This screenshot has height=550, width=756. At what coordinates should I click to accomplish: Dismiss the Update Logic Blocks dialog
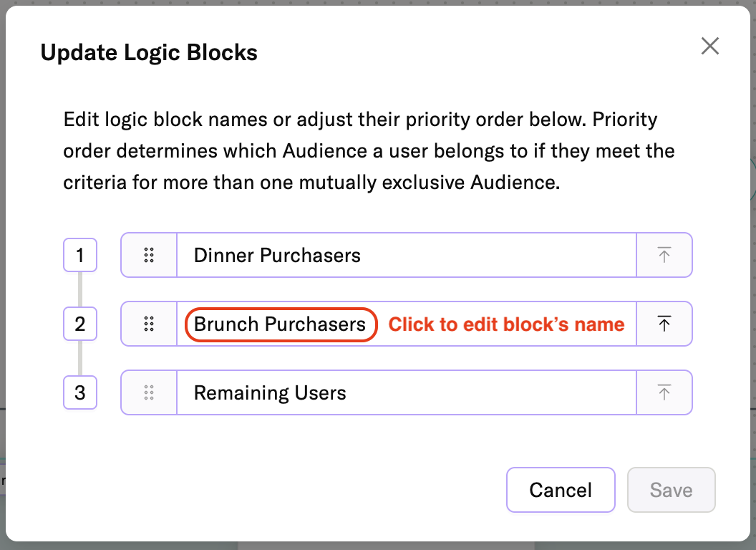click(x=709, y=46)
